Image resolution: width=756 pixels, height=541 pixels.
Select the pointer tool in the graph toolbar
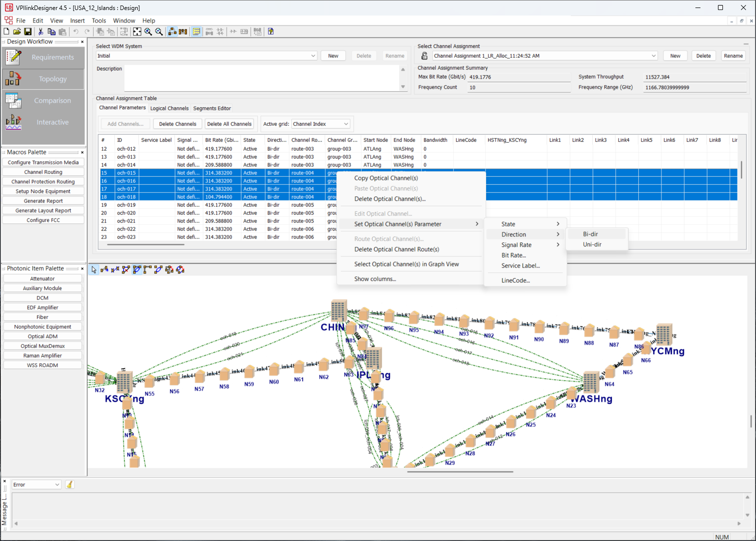tap(94, 269)
